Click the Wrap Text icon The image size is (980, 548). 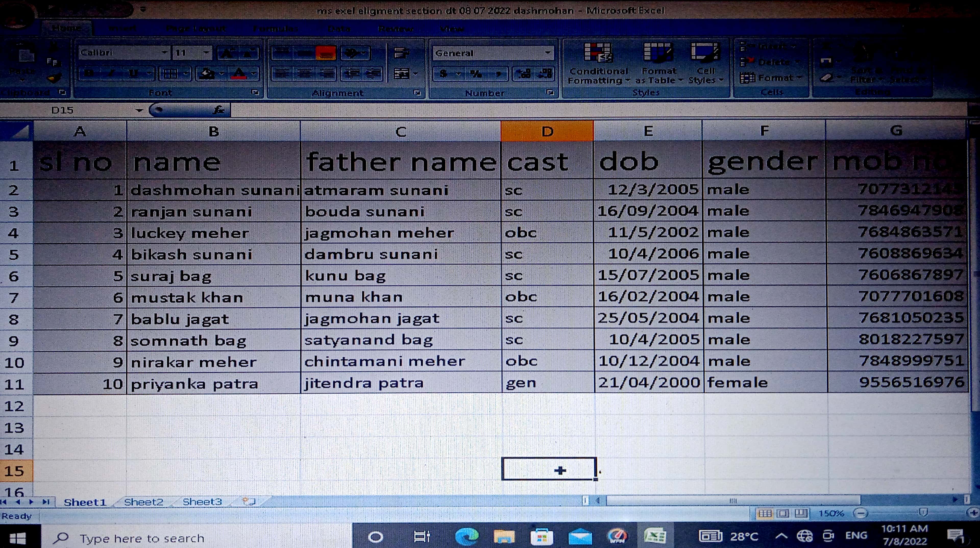click(401, 53)
